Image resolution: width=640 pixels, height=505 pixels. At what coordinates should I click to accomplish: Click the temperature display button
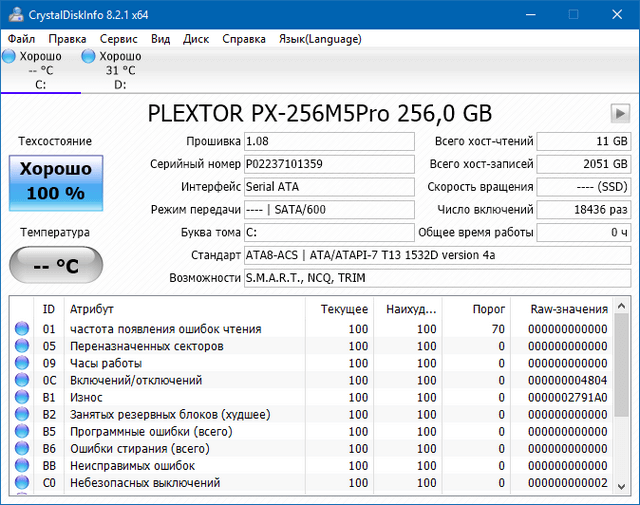(55, 266)
